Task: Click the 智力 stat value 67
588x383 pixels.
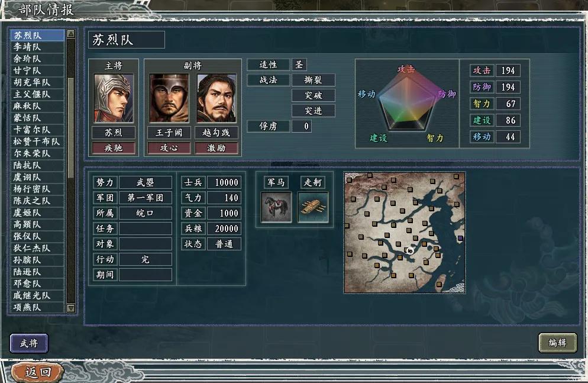Action: 508,104
